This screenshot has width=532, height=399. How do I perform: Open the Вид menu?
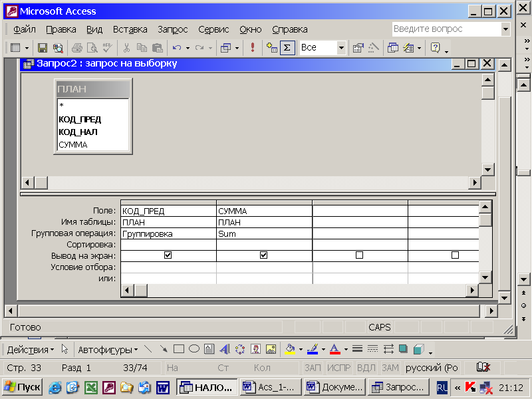click(x=94, y=29)
